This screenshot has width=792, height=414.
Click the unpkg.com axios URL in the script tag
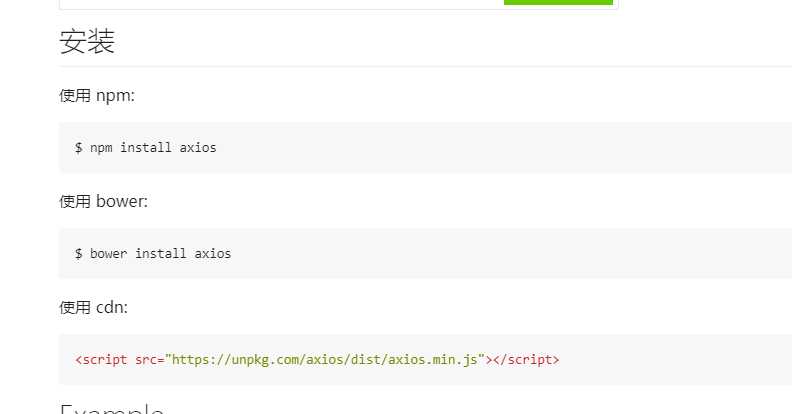[324, 359]
